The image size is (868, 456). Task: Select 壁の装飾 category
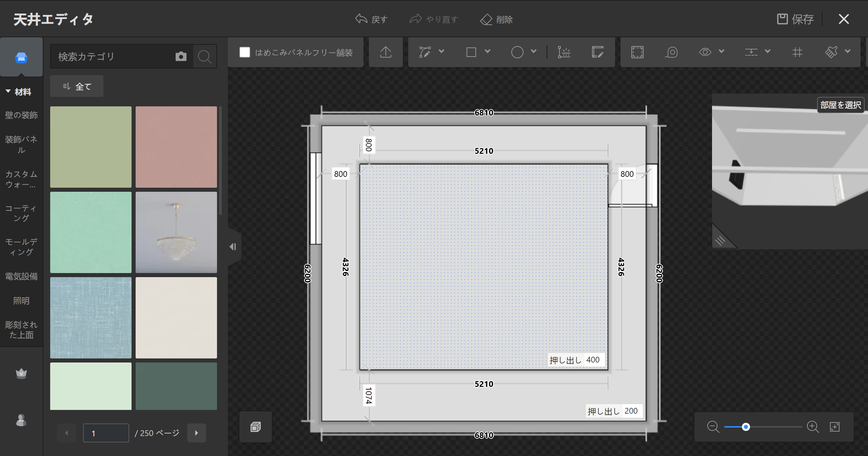point(21,115)
